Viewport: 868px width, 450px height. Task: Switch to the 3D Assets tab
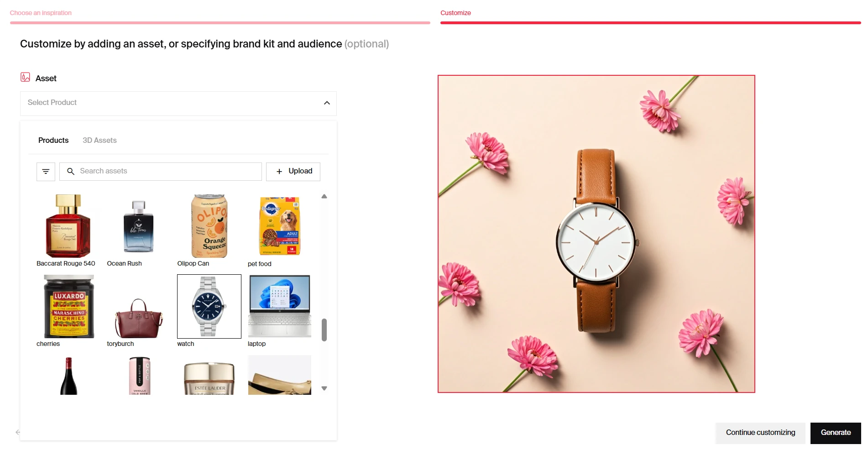(99, 140)
